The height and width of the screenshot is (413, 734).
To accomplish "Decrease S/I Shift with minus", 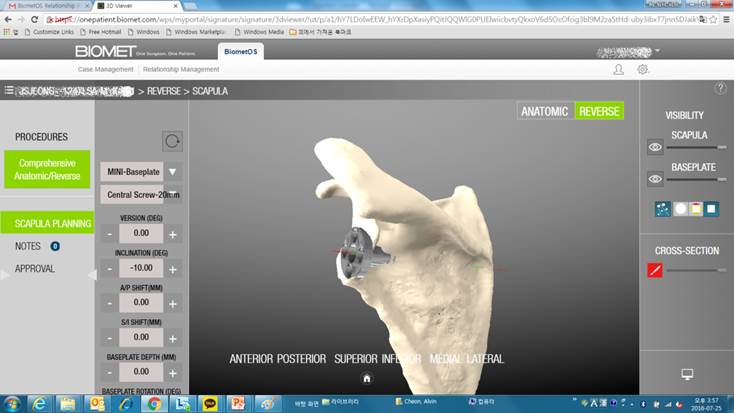I will [x=110, y=338].
